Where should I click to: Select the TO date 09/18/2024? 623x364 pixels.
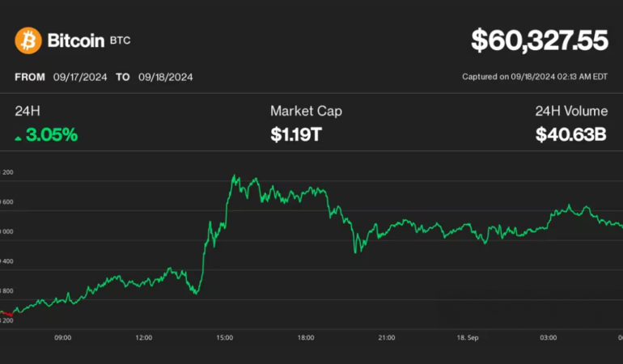point(165,78)
